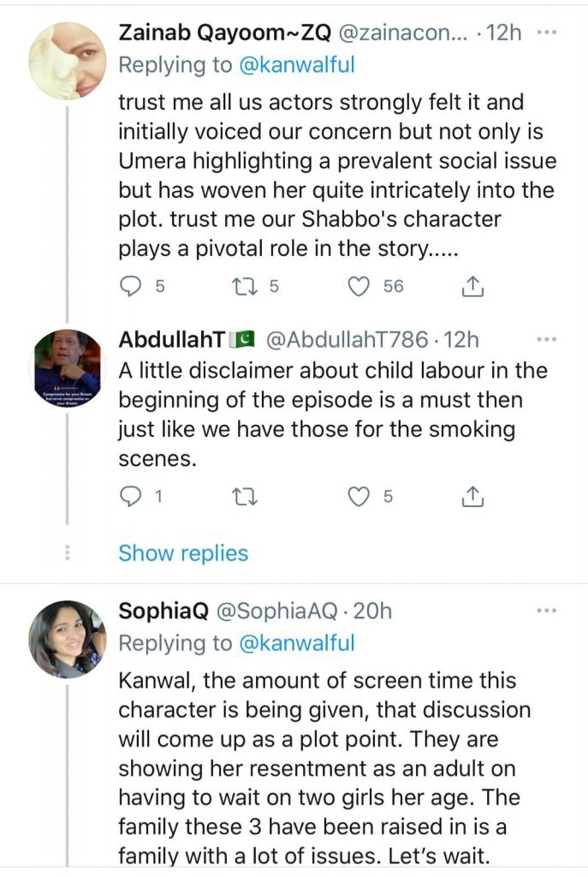Share AbdullahT's tweet
This screenshot has height=877, width=588.
[x=472, y=496]
